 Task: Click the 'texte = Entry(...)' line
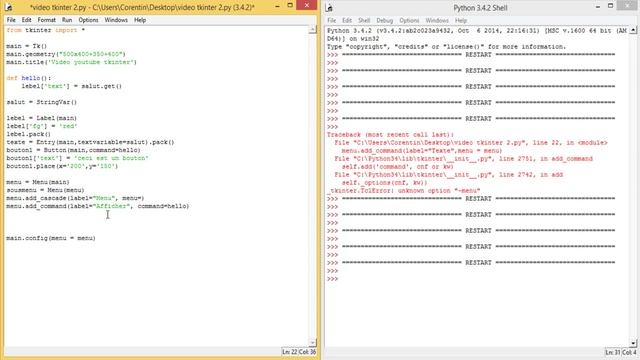coord(90,142)
